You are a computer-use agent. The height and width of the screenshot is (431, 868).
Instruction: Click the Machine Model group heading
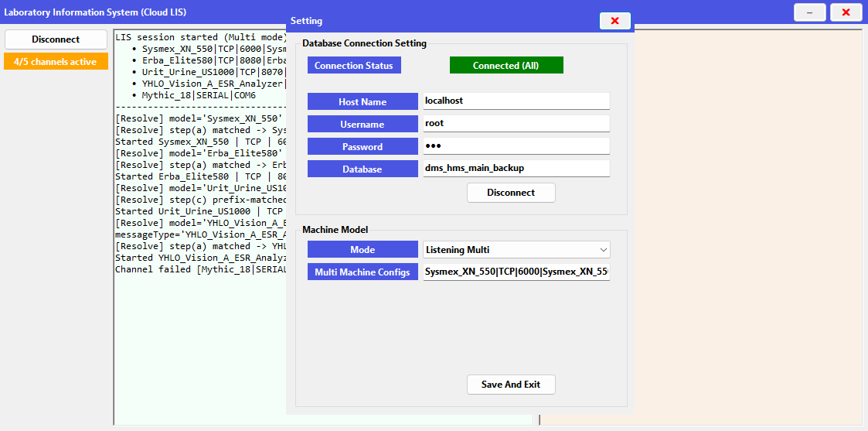[x=335, y=229]
